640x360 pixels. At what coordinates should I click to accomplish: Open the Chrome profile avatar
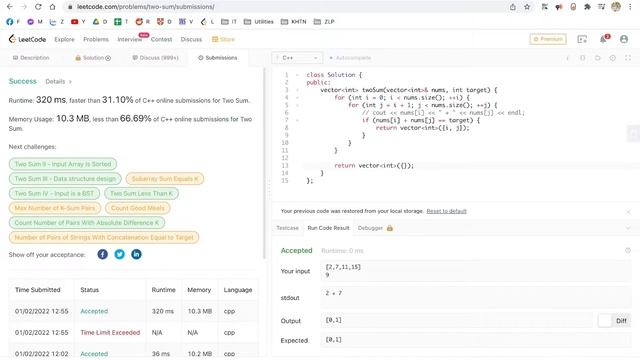pyautogui.click(x=616, y=7)
